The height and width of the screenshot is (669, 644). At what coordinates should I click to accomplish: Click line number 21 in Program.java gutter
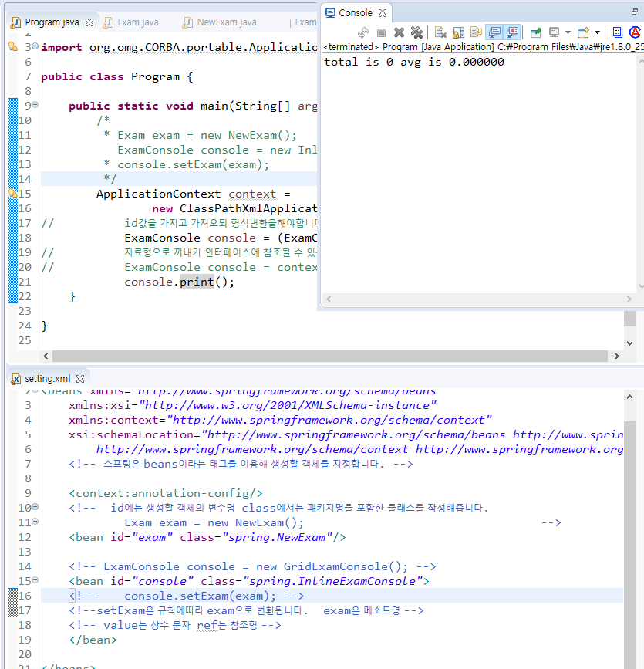coord(25,282)
